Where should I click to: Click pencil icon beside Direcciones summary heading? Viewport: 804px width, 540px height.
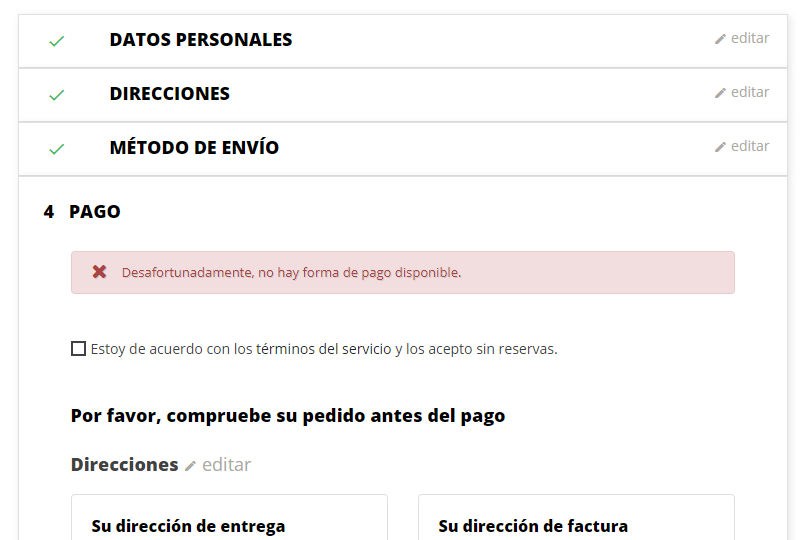click(190, 466)
